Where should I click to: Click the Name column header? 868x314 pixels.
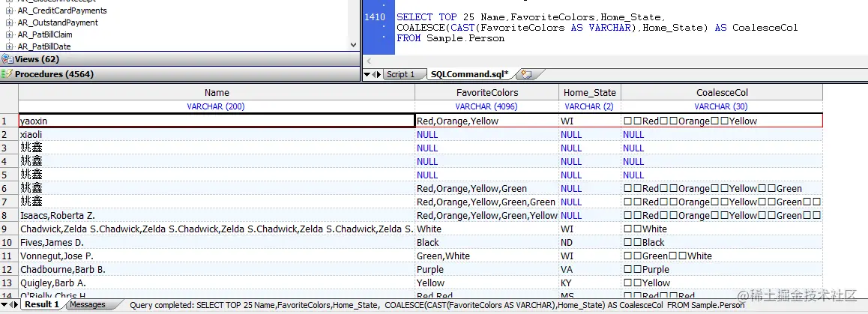pyautogui.click(x=217, y=93)
